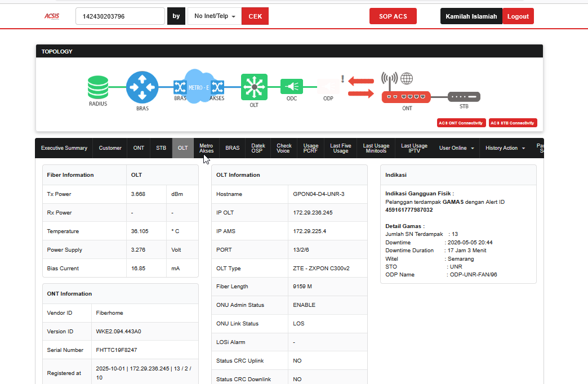Open the Executive Summary tab
Screen dimensions: 588x384
(x=64, y=148)
